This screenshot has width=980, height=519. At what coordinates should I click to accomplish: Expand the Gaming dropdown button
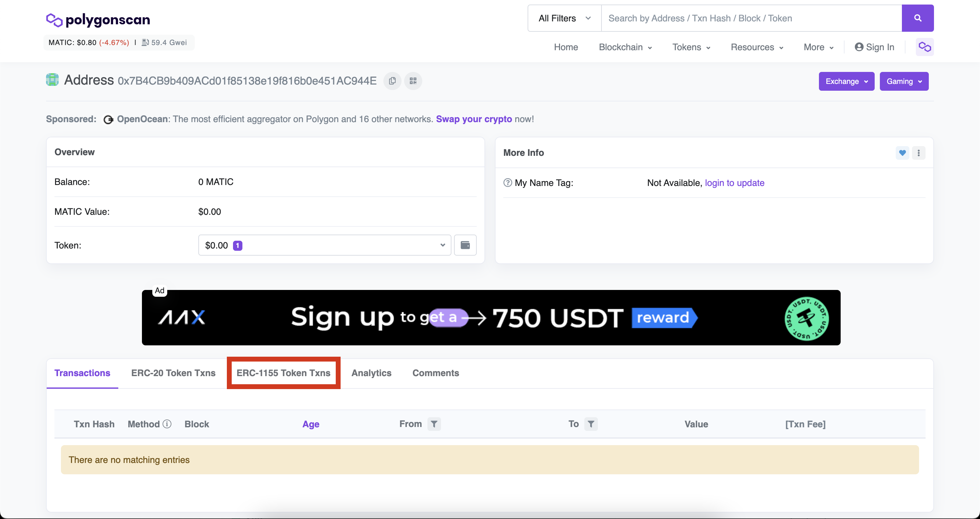(x=904, y=81)
